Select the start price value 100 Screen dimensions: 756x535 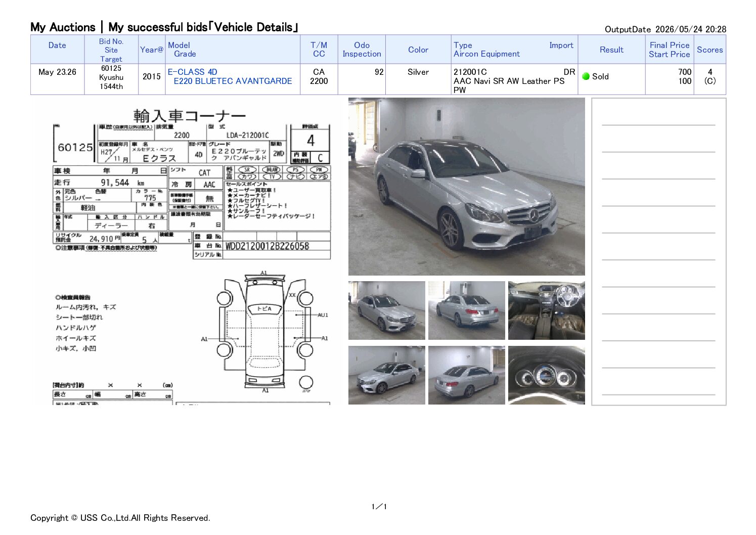tap(685, 81)
